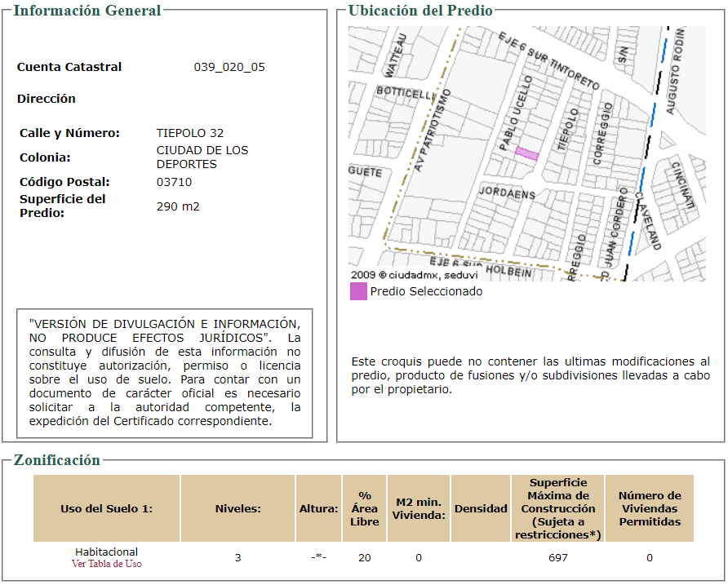Click the Calle y Número label
728x585 pixels.
coord(69,133)
